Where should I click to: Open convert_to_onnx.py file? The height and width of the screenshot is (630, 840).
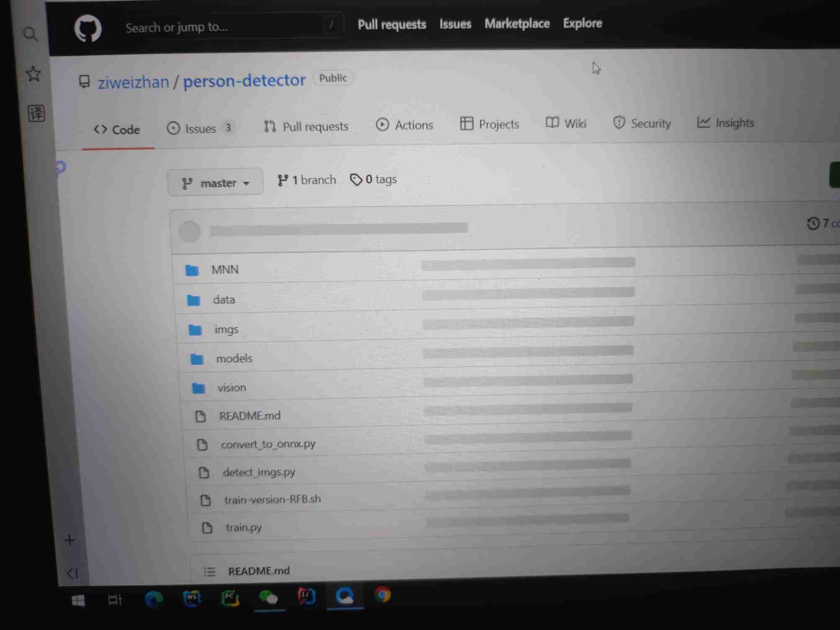pyautogui.click(x=268, y=444)
